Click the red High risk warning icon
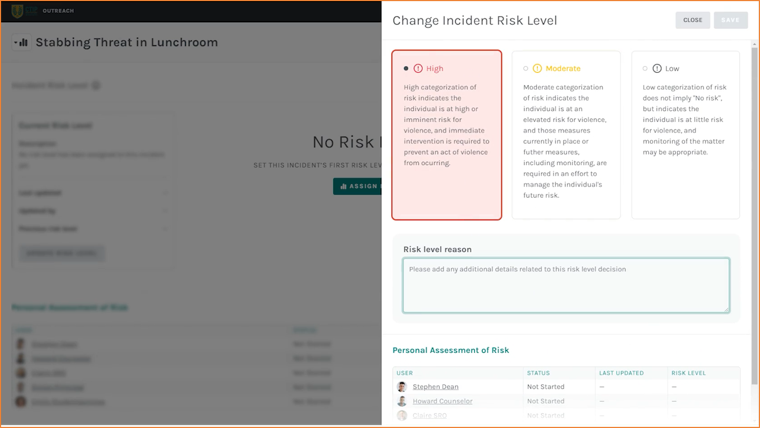760x428 pixels. point(418,68)
